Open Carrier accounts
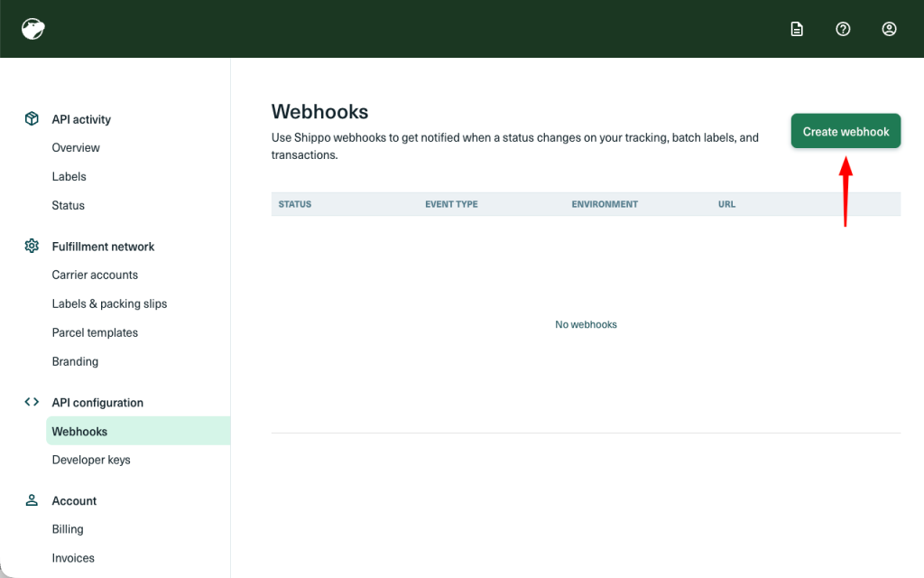The width and height of the screenshot is (924, 578). pos(95,275)
